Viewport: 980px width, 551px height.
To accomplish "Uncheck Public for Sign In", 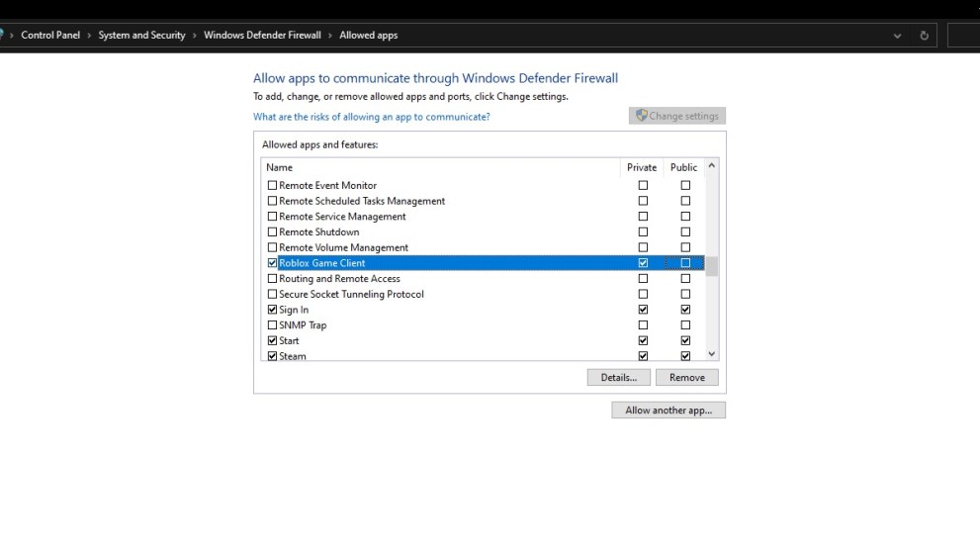I will tap(685, 310).
